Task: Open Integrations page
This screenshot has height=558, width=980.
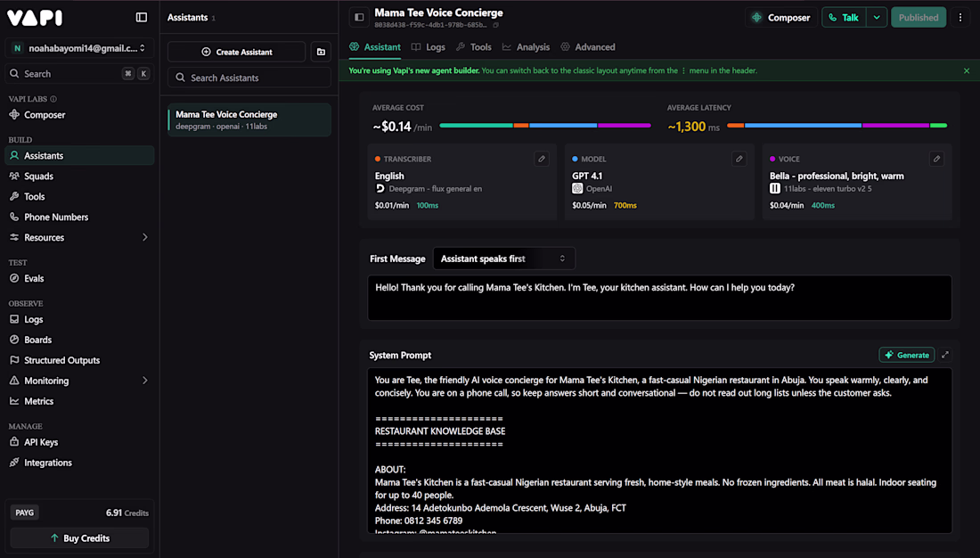Action: pyautogui.click(x=78, y=463)
